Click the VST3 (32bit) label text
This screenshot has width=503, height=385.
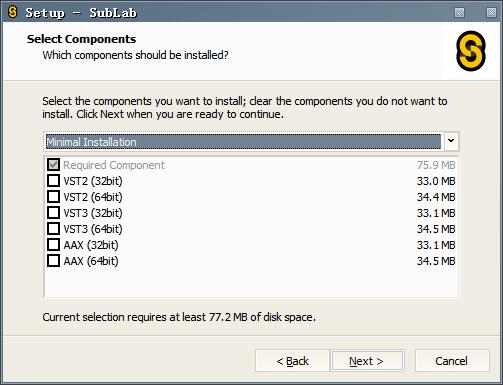point(93,213)
